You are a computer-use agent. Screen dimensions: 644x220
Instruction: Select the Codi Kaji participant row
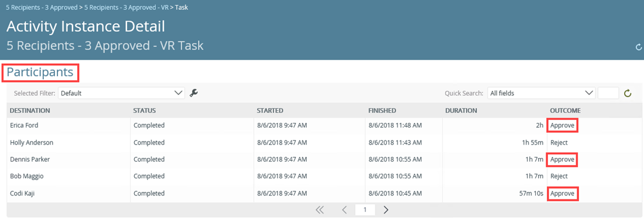click(x=321, y=193)
